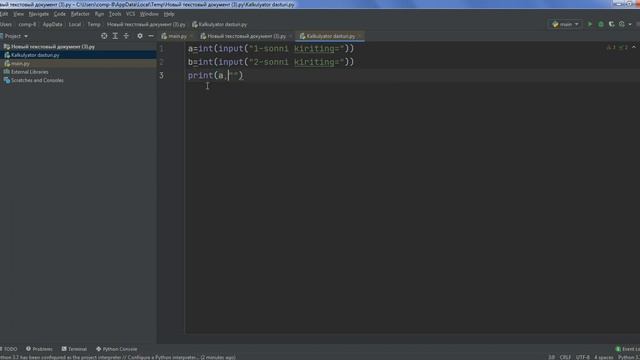This screenshot has width=640, height=360.
Task: Open the Python Console tool window
Action: click(117, 349)
